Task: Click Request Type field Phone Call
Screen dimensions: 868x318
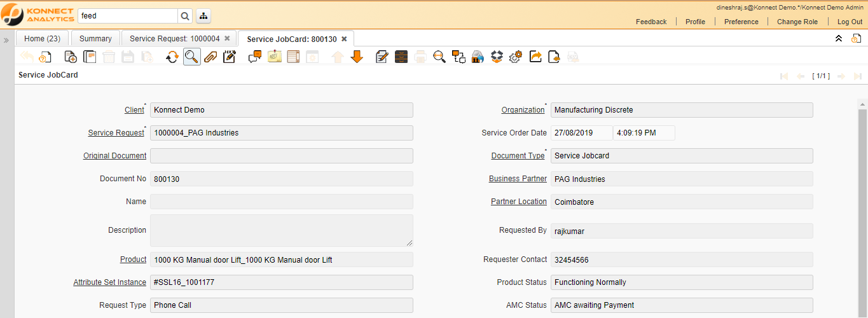Action: tap(282, 305)
